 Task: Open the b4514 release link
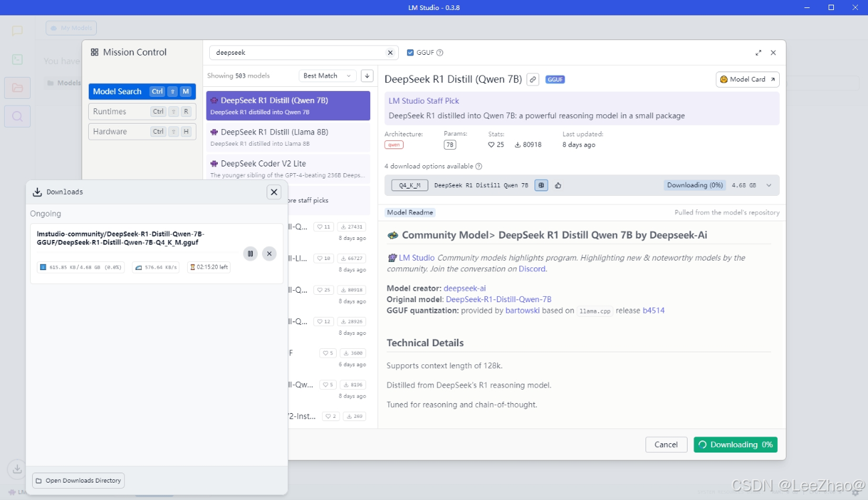point(654,310)
